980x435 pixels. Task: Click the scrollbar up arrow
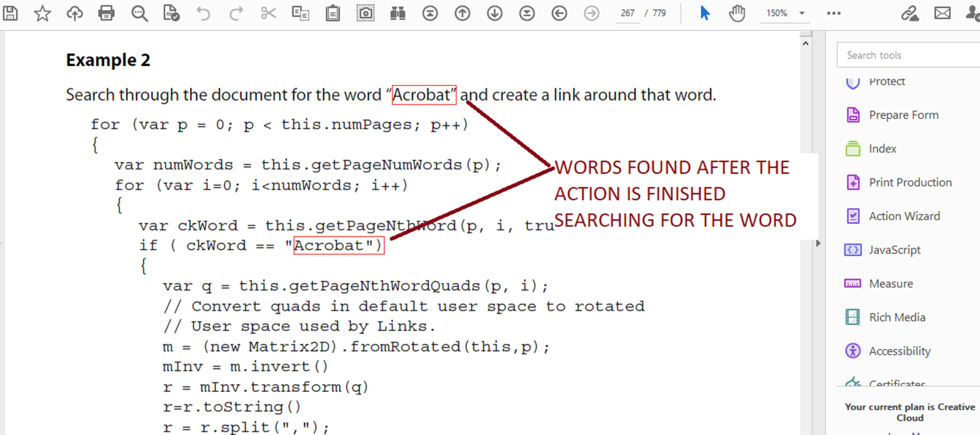pos(805,43)
